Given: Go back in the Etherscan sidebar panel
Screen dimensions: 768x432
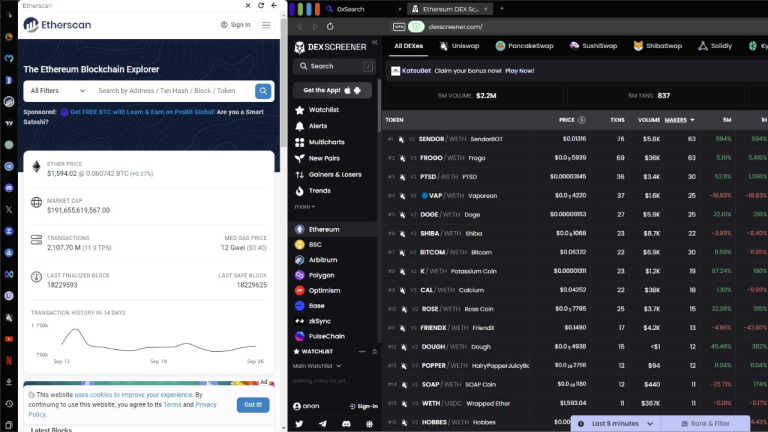Looking at the screenshot, I should pyautogui.click(x=274, y=5).
